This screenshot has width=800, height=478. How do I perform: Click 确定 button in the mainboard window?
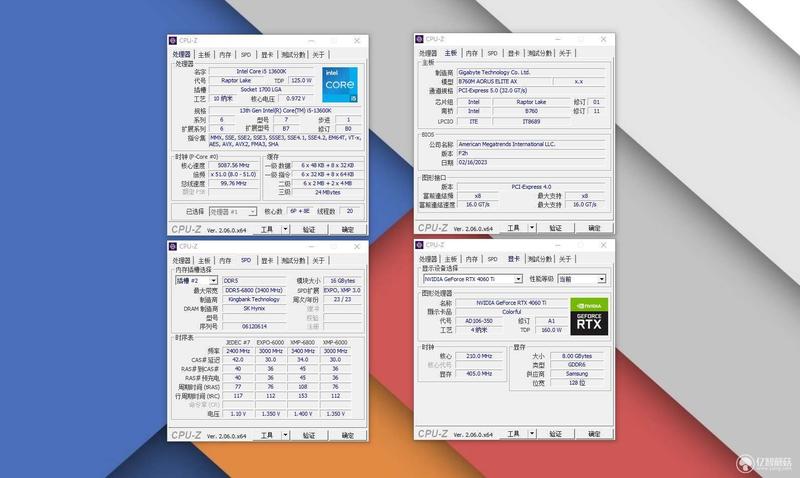594,228
